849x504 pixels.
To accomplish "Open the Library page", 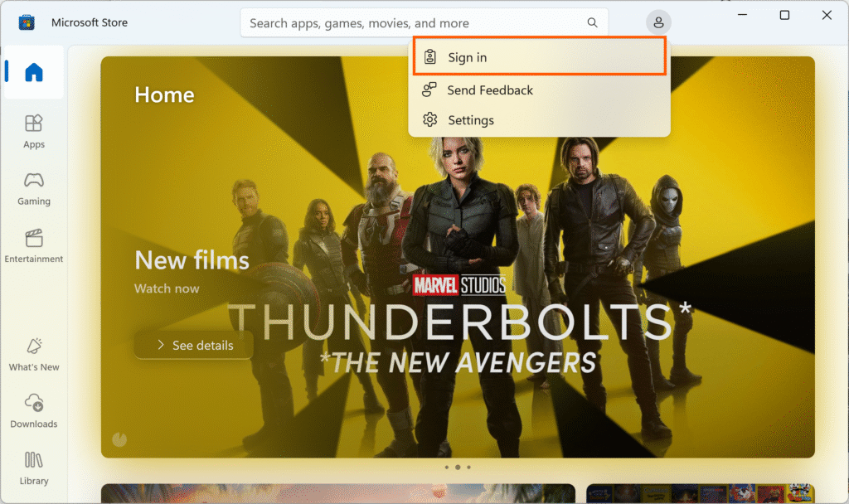I will click(33, 468).
